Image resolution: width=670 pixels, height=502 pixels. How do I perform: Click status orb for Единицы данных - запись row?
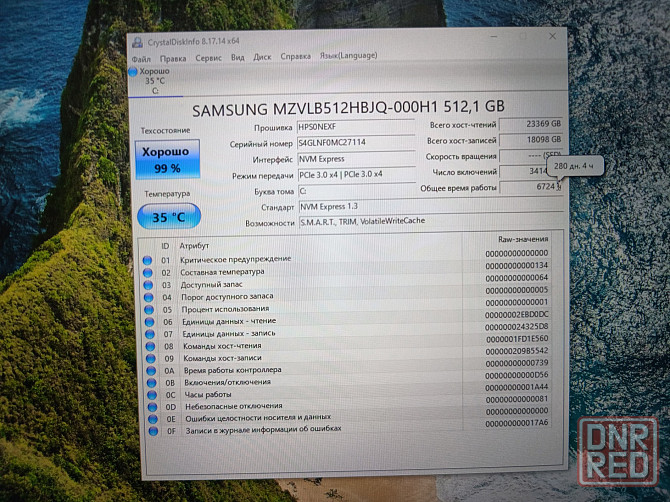[150, 334]
